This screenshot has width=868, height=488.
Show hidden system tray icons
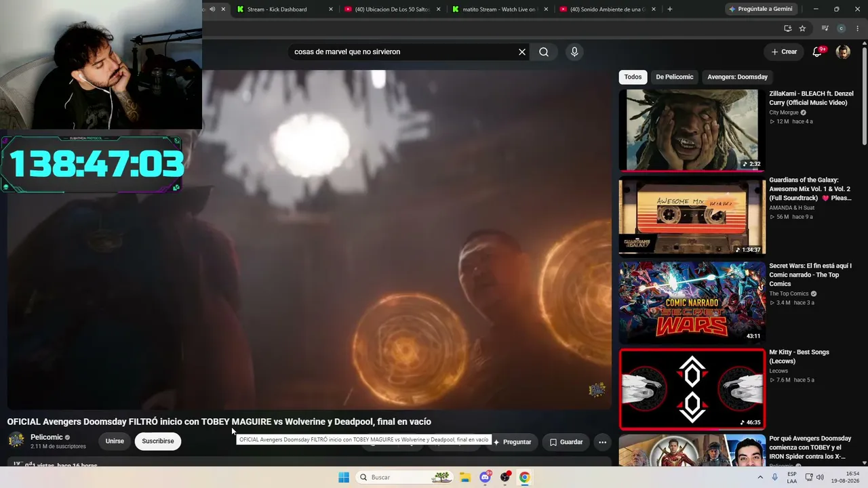pyautogui.click(x=760, y=477)
